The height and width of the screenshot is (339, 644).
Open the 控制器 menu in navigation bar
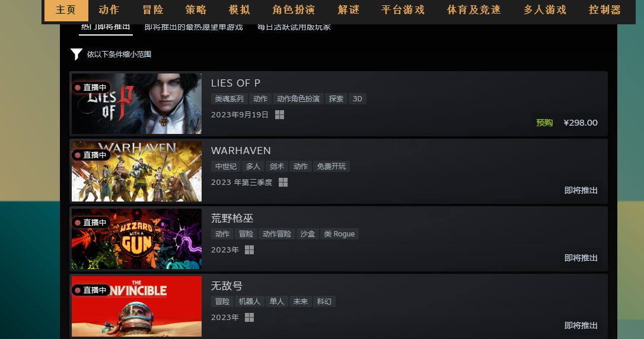tap(605, 10)
